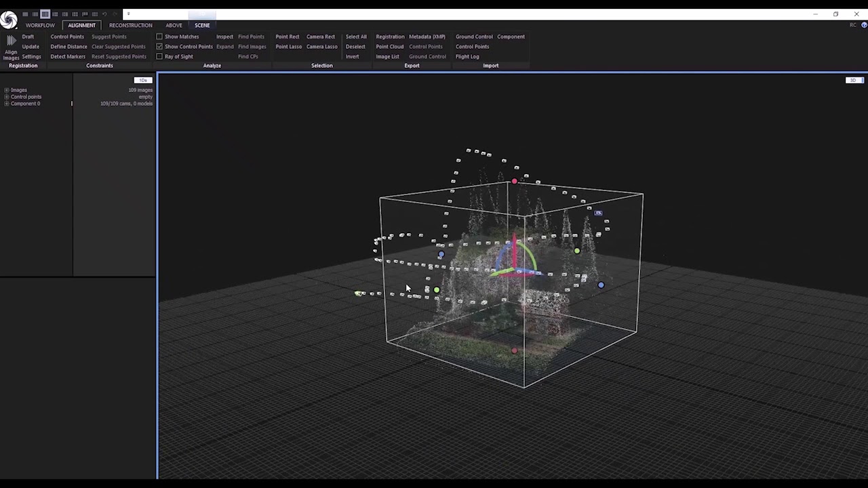Click the red handle at box bottom
This screenshot has width=868, height=488.
coord(515,351)
